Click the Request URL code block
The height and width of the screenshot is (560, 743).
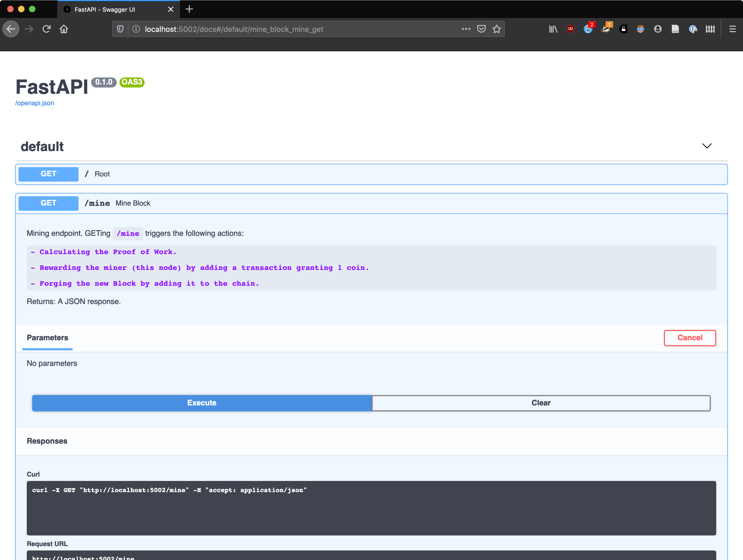click(x=371, y=555)
